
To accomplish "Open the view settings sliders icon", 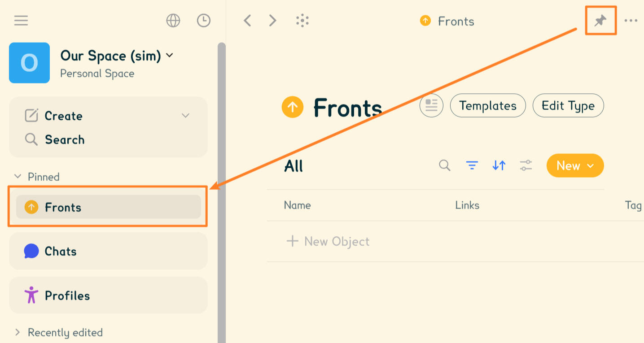I will (x=526, y=165).
